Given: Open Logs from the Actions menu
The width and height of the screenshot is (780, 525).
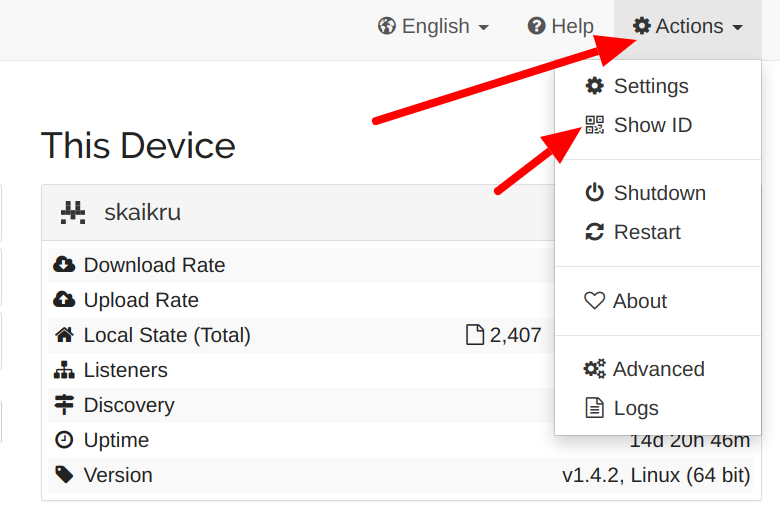Looking at the screenshot, I should [635, 408].
